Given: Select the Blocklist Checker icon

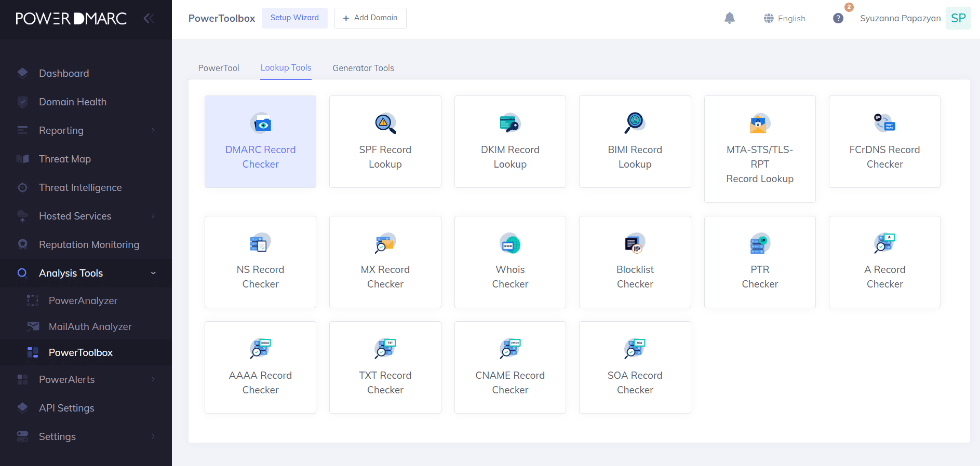Looking at the screenshot, I should pyautogui.click(x=635, y=243).
